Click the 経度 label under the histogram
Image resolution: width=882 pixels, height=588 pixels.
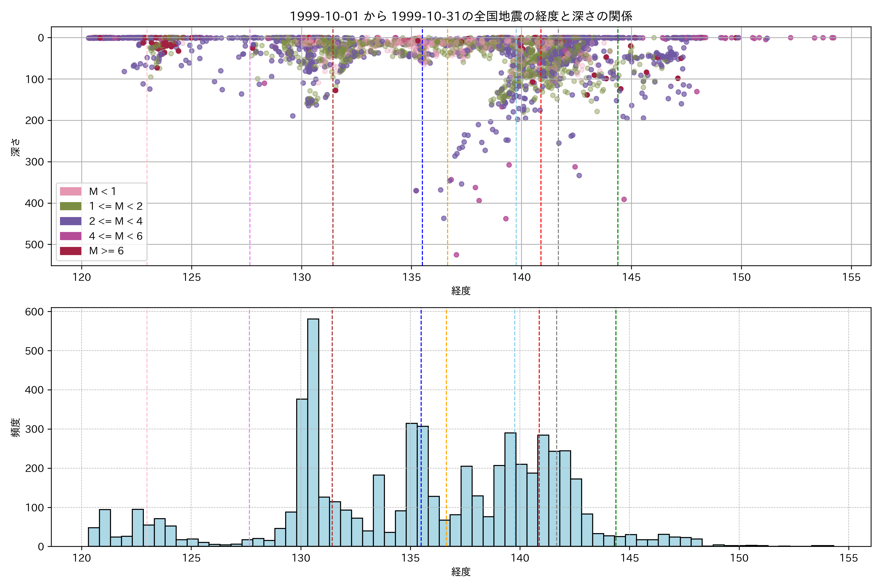(x=461, y=572)
